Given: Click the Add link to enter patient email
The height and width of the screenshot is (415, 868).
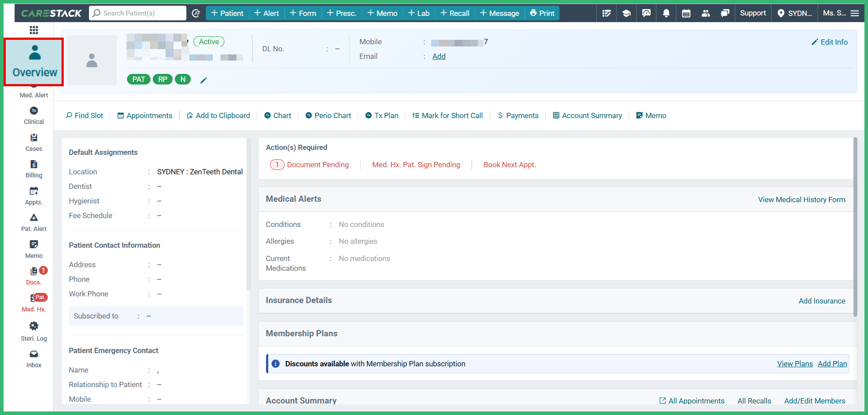Looking at the screenshot, I should click(x=439, y=56).
